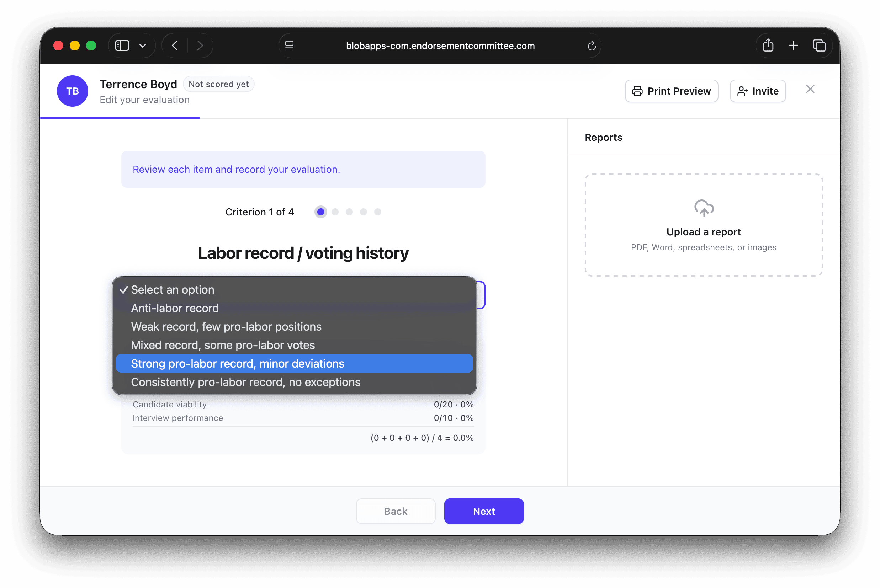The image size is (880, 588).
Task: Click the Interview performance row label
Action: tap(178, 418)
